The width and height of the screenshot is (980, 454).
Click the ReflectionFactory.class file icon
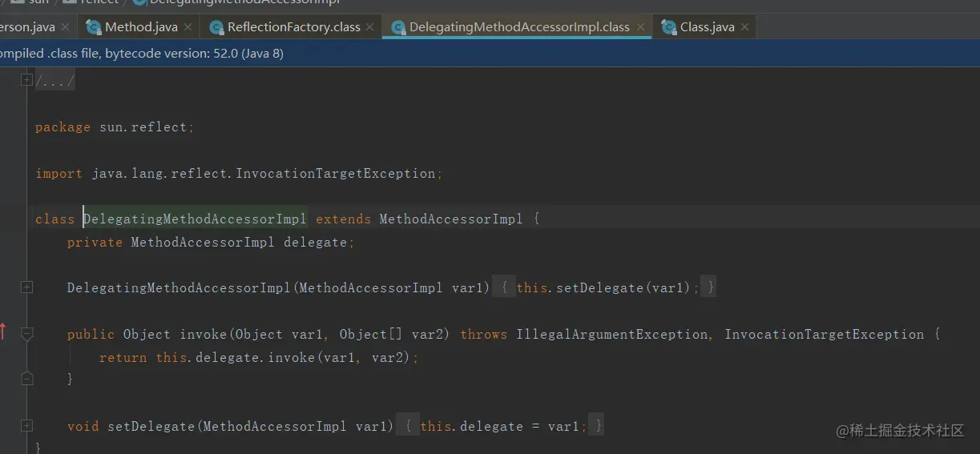point(216,27)
